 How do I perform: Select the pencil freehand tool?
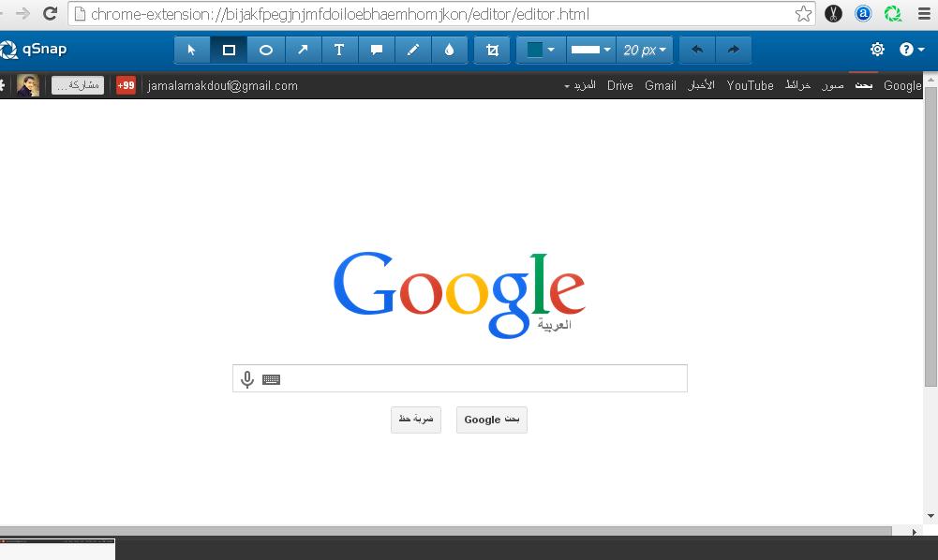point(412,50)
